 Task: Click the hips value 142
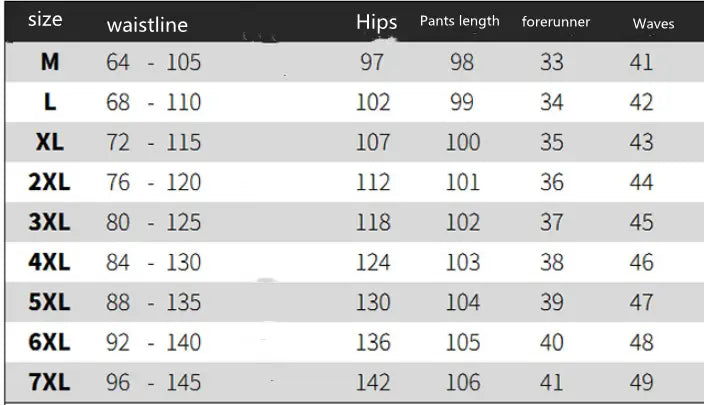pyautogui.click(x=373, y=382)
